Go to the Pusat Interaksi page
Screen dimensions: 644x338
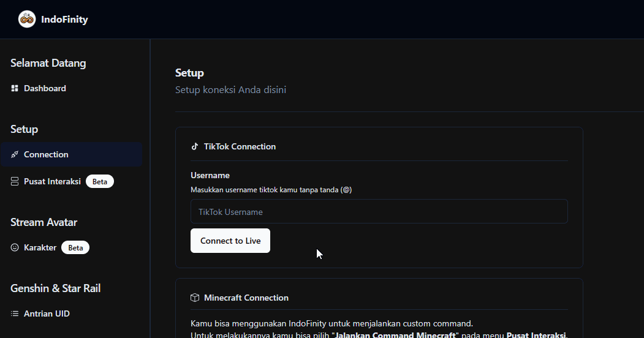pyautogui.click(x=52, y=182)
